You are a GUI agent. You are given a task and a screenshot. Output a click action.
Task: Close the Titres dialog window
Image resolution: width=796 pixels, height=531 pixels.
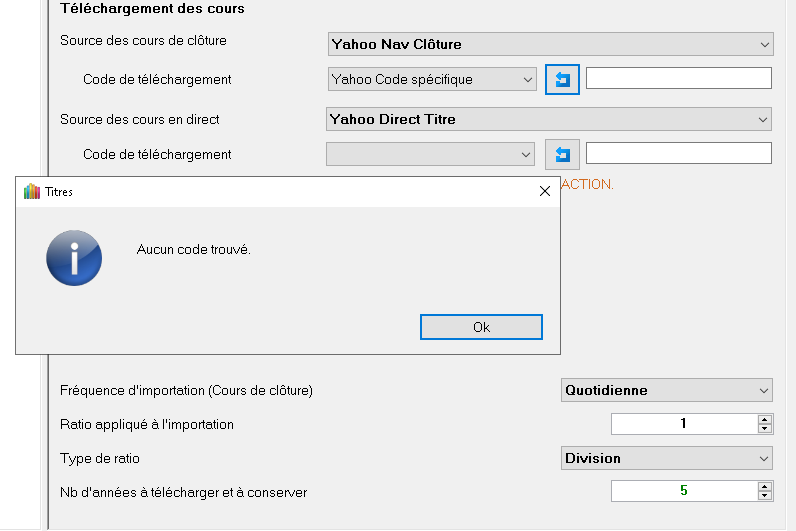click(544, 191)
